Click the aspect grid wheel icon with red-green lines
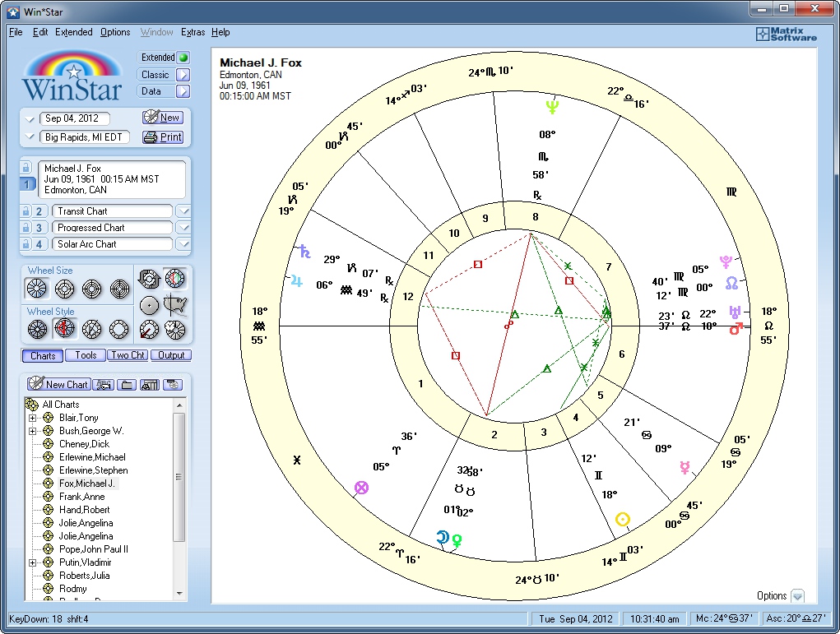 point(175,278)
